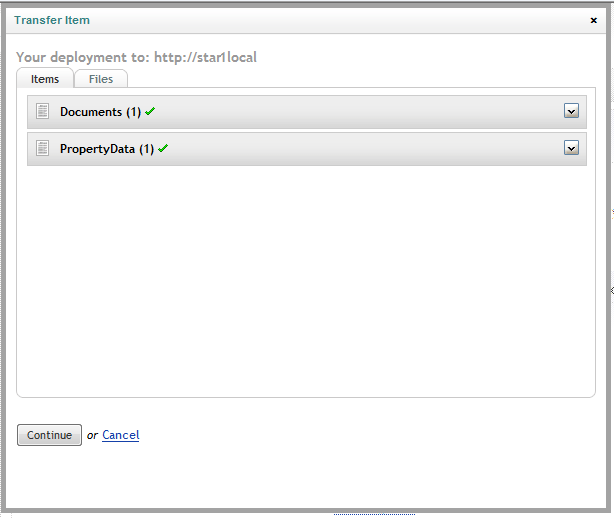This screenshot has width=614, height=518.
Task: Click the Continue button
Action: tap(49, 435)
